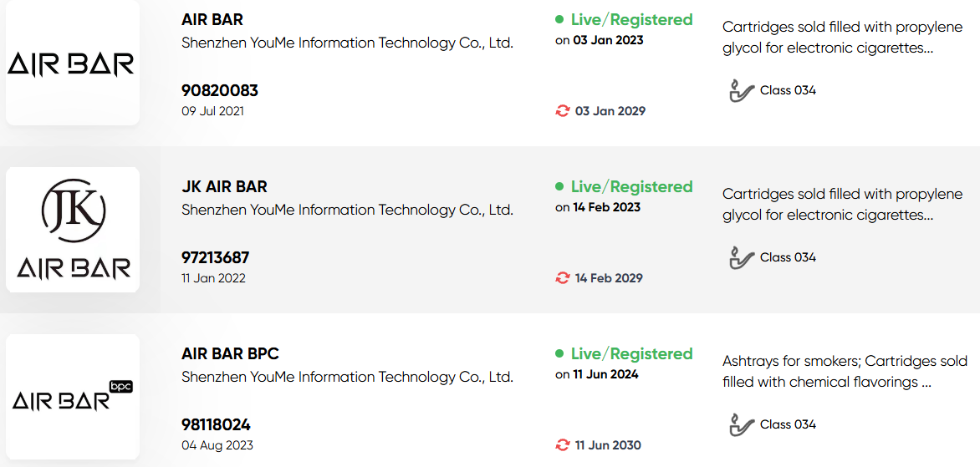Click the Class 034 pipe icon for AIR BAR
The height and width of the screenshot is (467, 980).
tap(741, 90)
